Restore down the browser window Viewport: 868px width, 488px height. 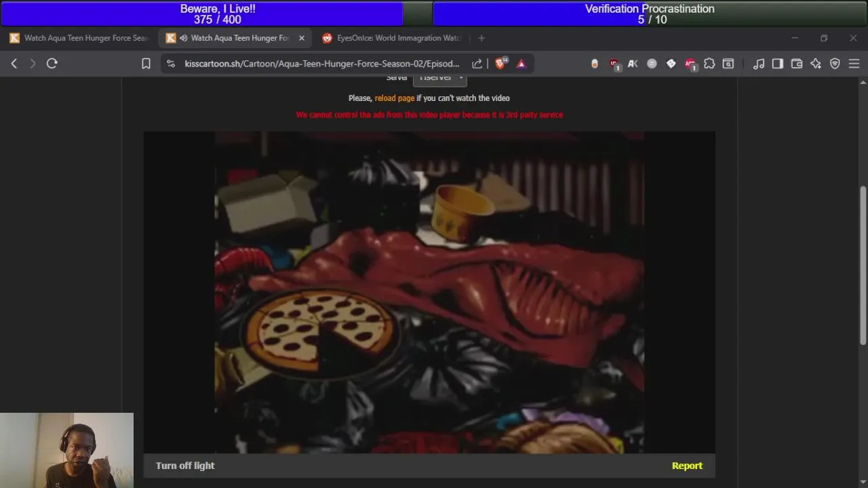pyautogui.click(x=824, y=38)
